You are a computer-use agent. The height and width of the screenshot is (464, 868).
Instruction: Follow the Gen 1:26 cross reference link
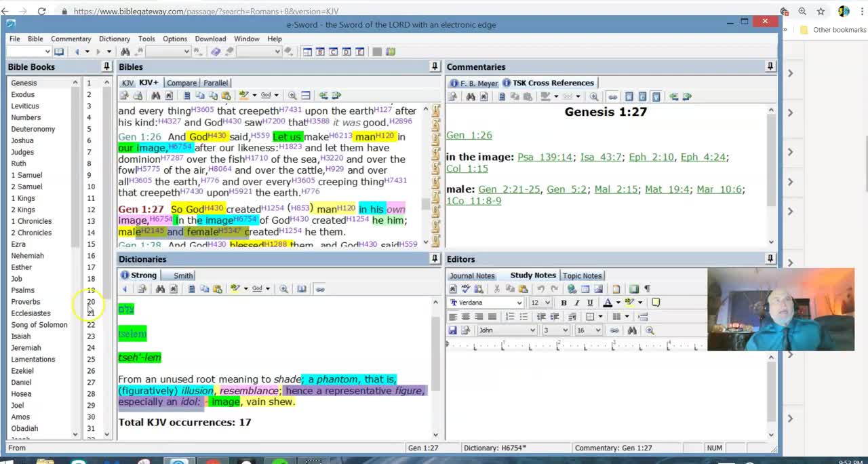(x=469, y=135)
